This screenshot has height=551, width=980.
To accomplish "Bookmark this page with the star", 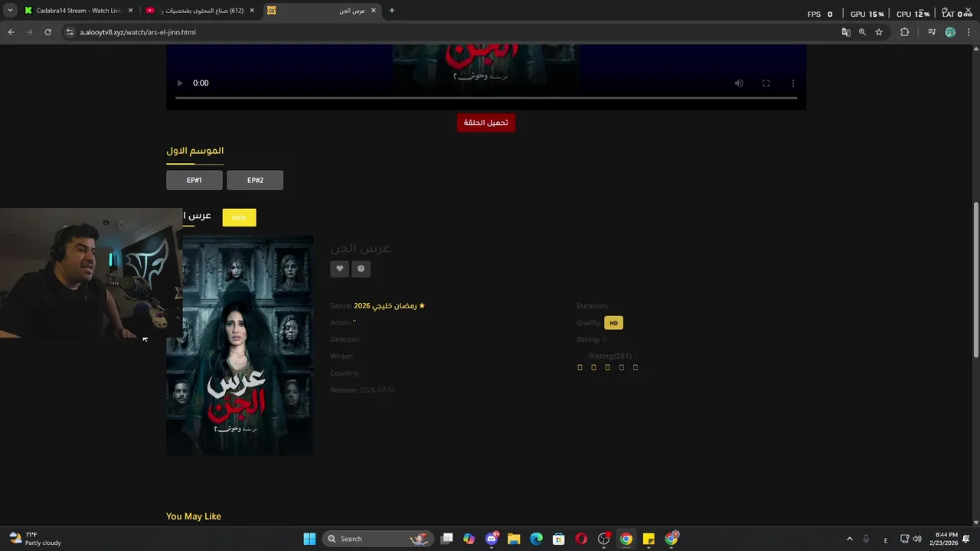I will 879,32.
